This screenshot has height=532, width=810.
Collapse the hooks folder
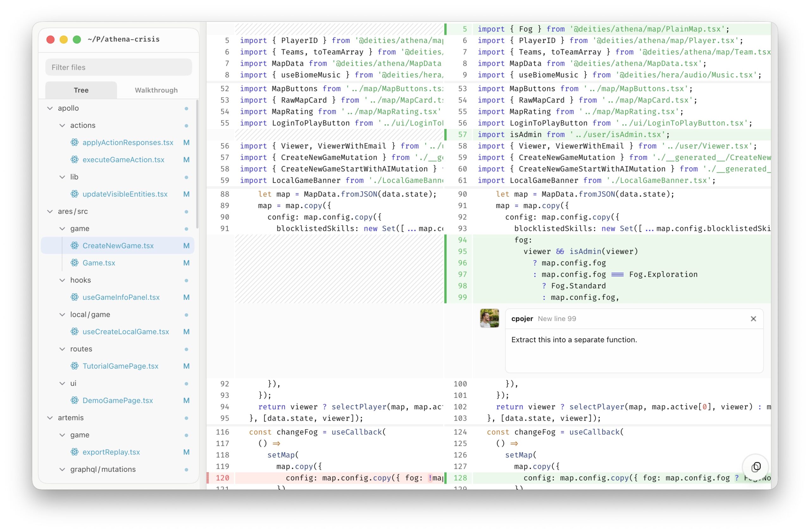point(62,280)
